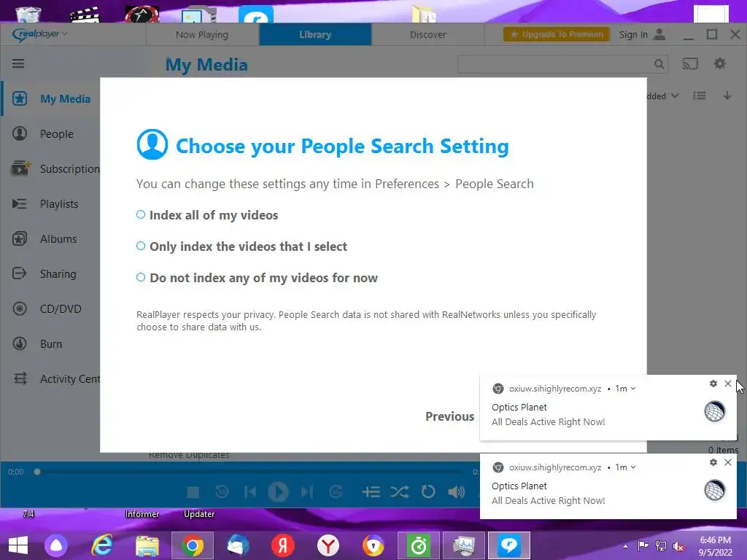Click the My Media star icon

click(20, 98)
